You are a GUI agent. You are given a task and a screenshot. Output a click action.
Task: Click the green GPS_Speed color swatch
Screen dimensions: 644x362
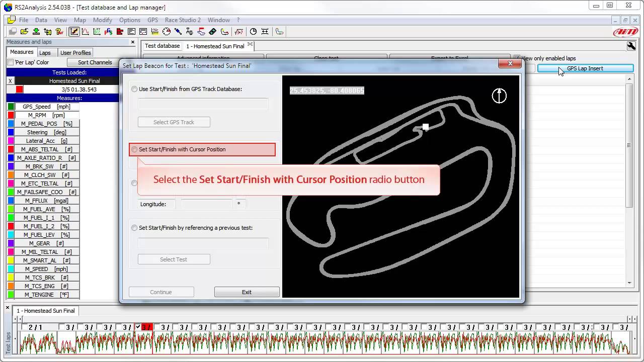click(x=11, y=107)
